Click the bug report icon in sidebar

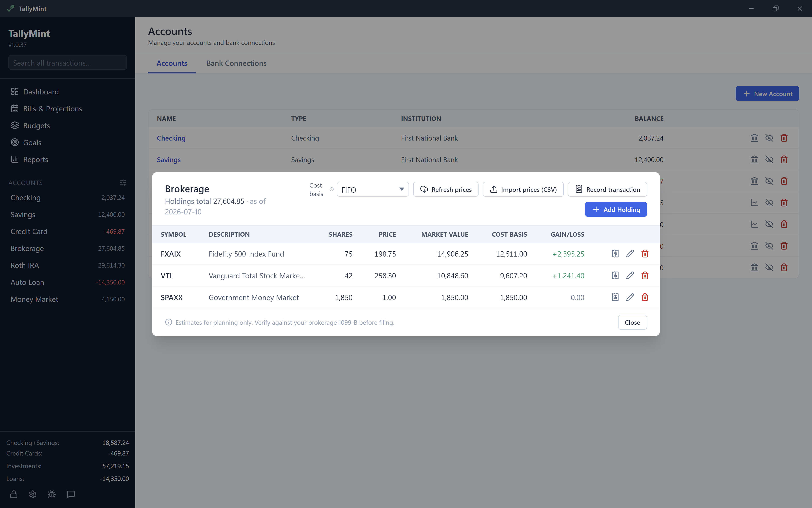click(x=52, y=494)
